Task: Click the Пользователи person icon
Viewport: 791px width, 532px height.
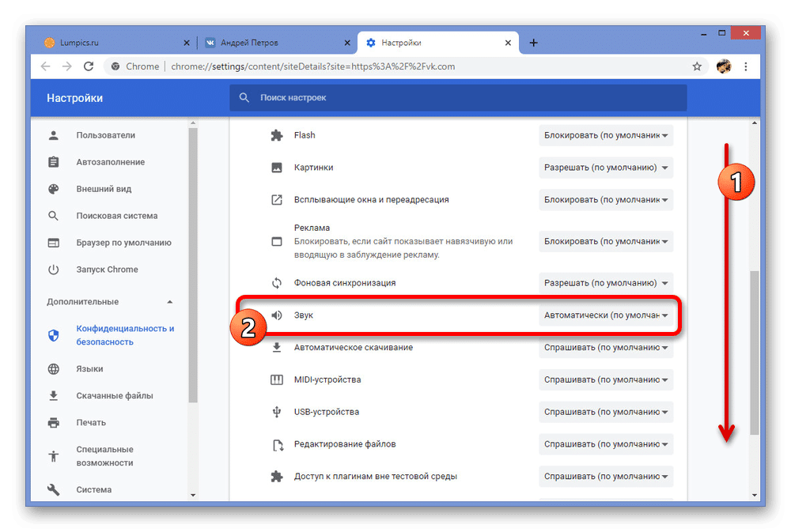Action: tap(54, 135)
